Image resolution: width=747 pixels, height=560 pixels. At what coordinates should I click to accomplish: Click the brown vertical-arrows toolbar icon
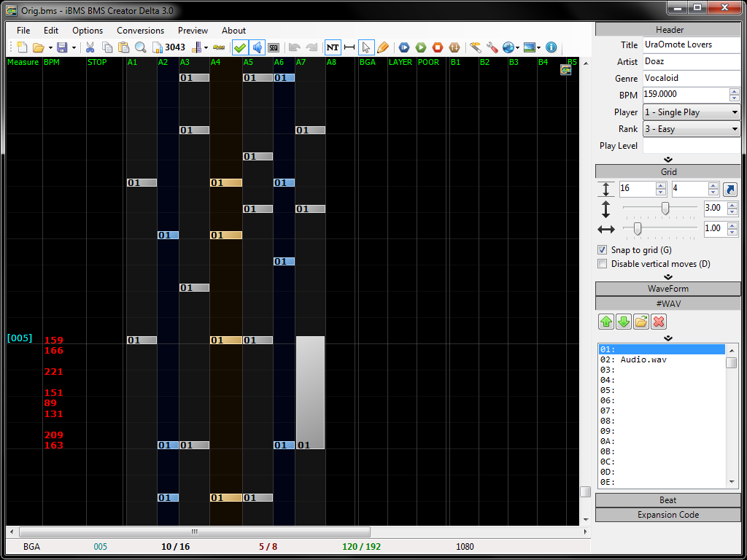[454, 47]
